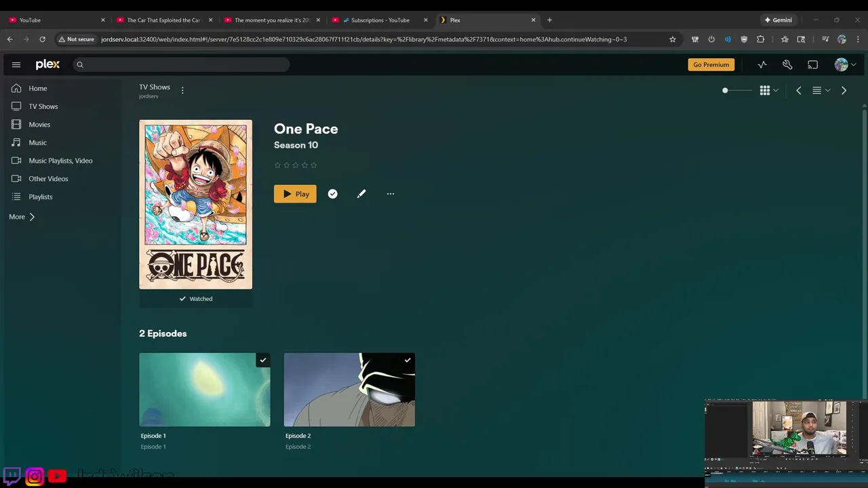Expand More in the sidebar
This screenshot has height=488, width=868.
(x=22, y=217)
